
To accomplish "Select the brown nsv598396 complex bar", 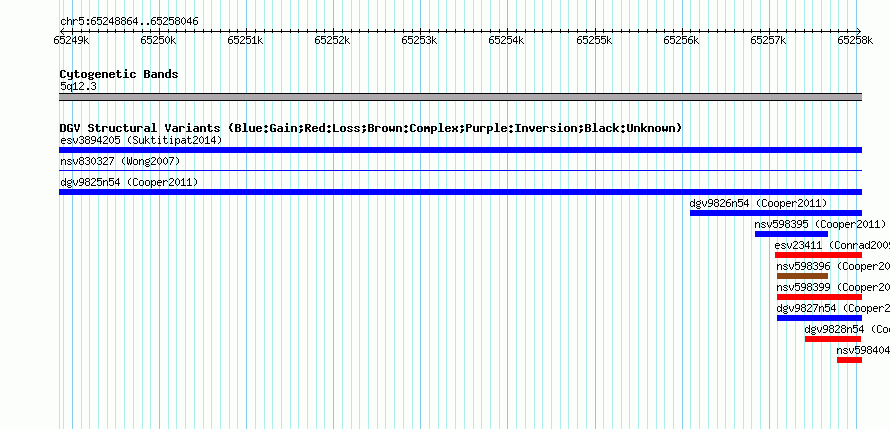I will 803,276.
